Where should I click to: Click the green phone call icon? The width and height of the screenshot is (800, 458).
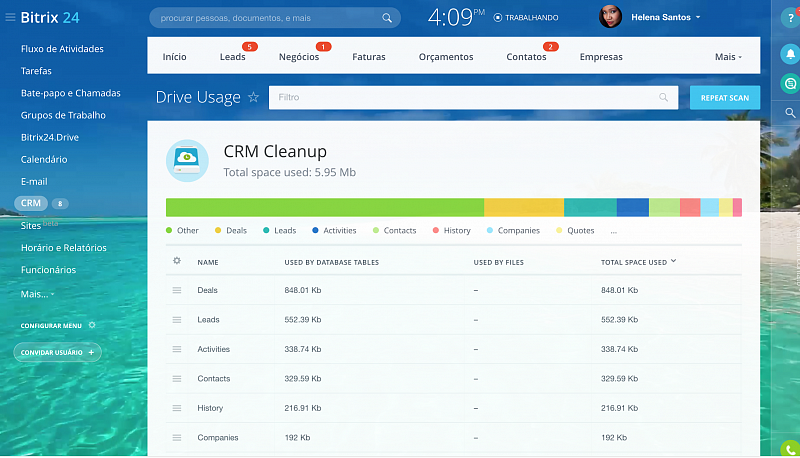(x=790, y=449)
